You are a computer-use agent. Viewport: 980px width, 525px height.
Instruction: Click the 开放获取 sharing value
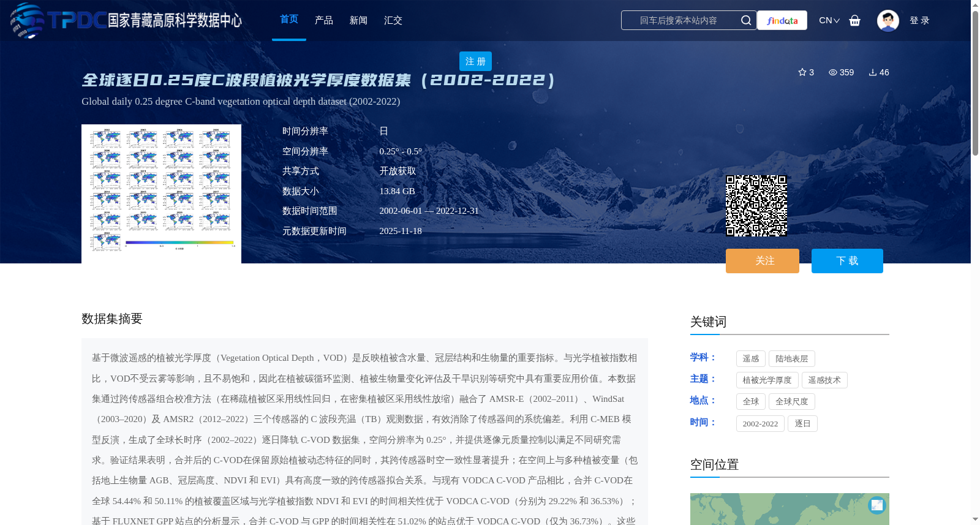point(398,172)
